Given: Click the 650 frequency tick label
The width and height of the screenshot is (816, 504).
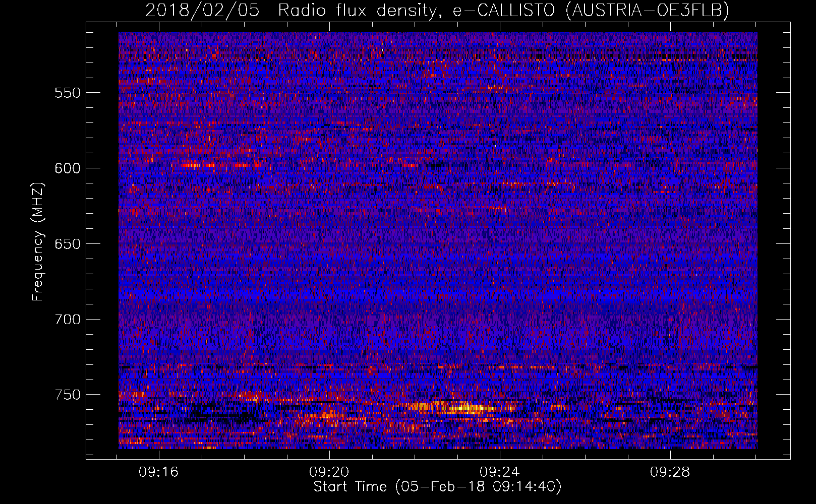Looking at the screenshot, I should pos(68,244).
